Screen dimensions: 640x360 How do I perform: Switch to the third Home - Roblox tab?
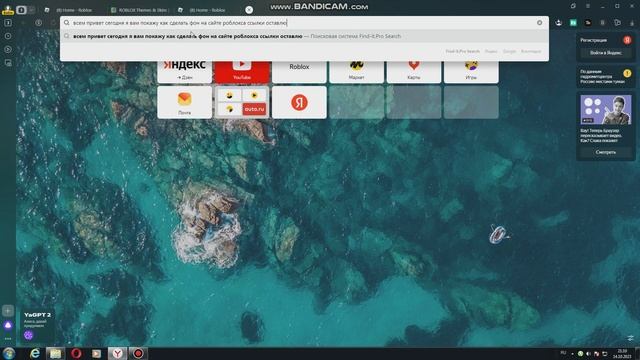(x=207, y=10)
